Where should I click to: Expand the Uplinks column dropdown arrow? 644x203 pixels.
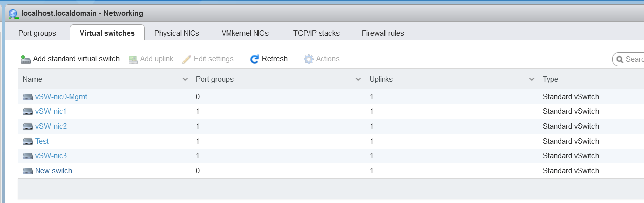(x=531, y=79)
